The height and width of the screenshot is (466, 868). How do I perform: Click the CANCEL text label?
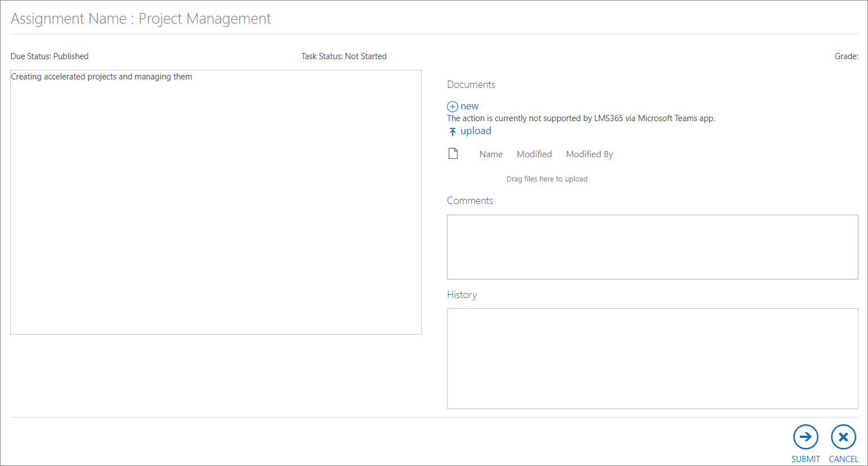tap(843, 459)
